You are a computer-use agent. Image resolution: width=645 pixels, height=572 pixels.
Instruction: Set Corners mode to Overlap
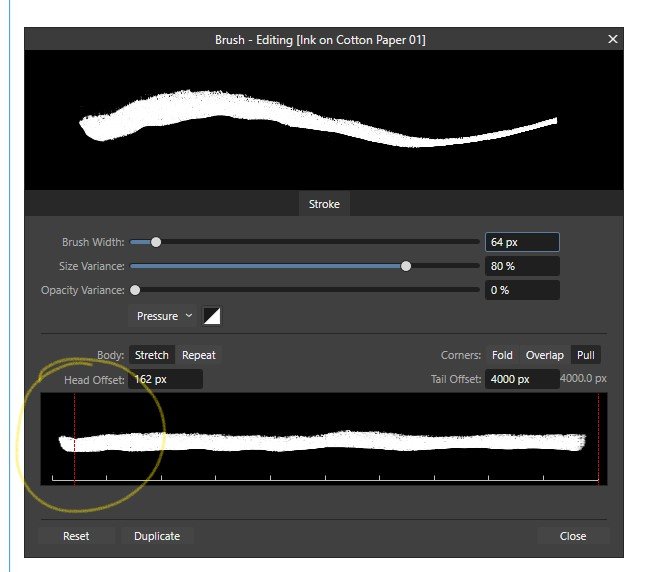click(544, 355)
